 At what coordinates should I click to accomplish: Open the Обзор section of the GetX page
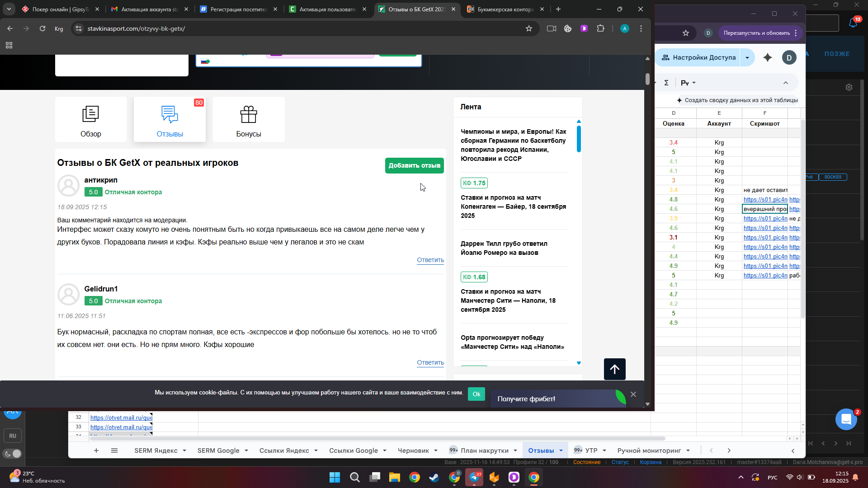point(91,119)
